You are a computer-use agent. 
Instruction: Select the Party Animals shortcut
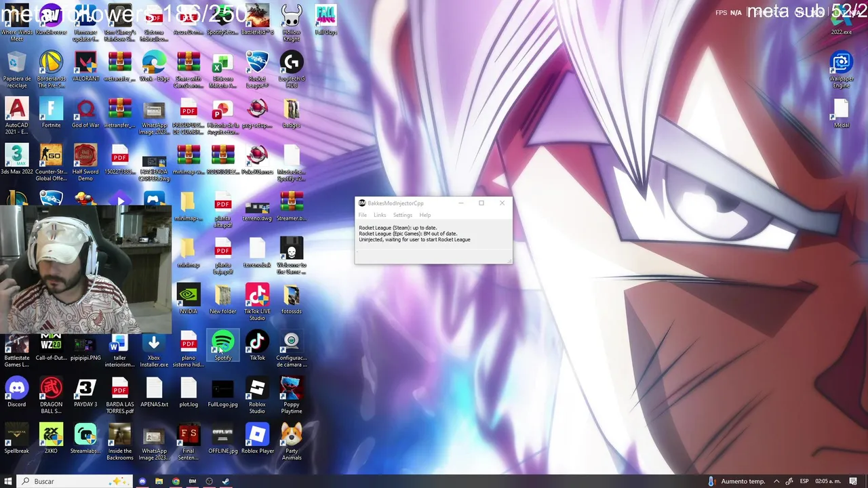click(x=292, y=441)
